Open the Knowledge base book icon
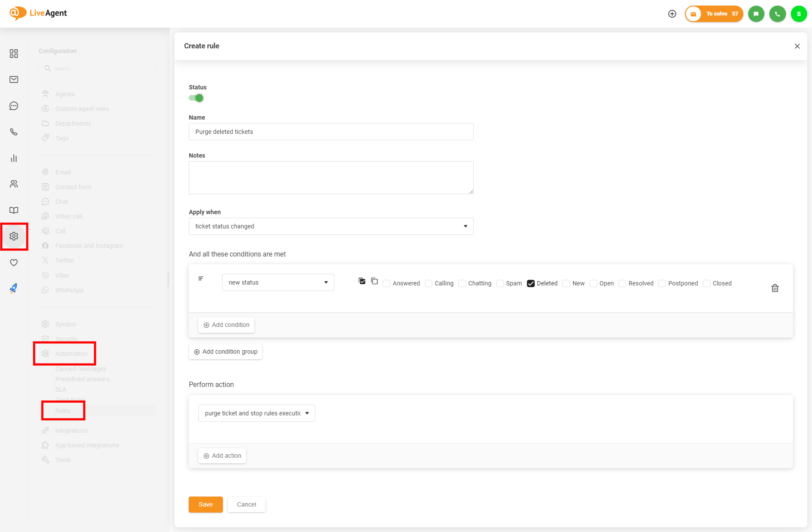Viewport: 812px width, 532px height. point(14,210)
